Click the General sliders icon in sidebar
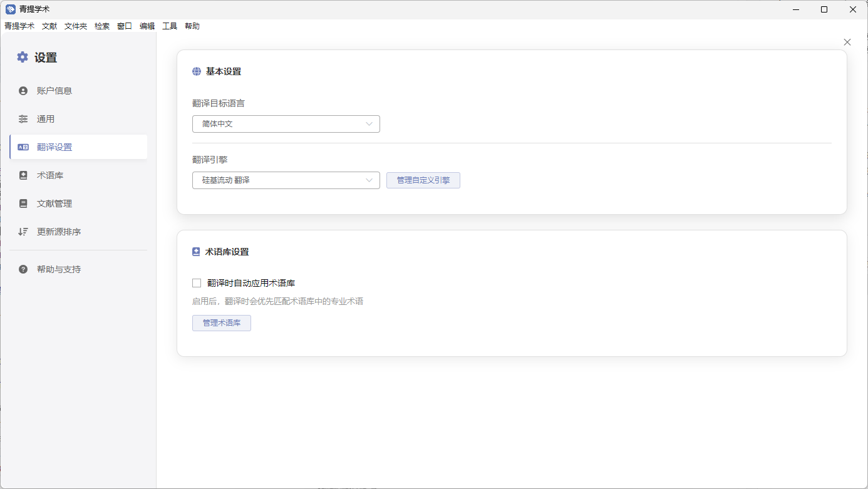Image resolution: width=868 pixels, height=489 pixels. tap(23, 119)
